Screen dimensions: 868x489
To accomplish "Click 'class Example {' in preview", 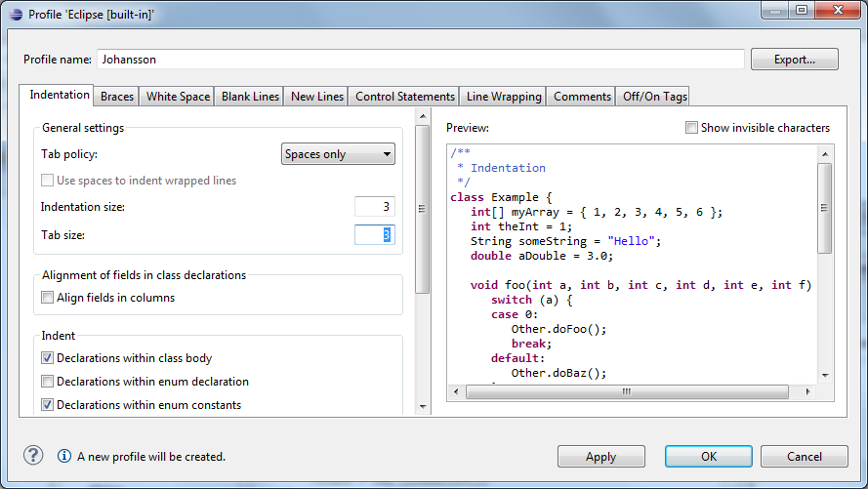I will point(501,197).
